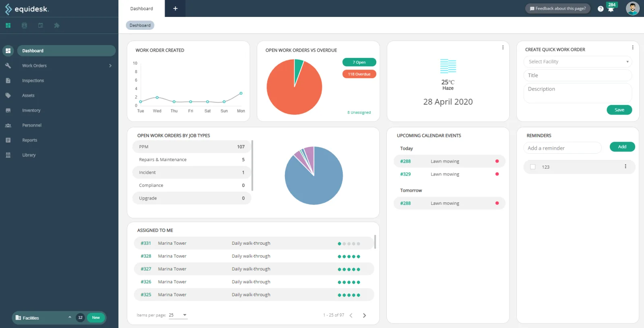Image resolution: width=644 pixels, height=328 pixels.
Task: Check the reminder 123 checkbox
Action: (x=533, y=167)
